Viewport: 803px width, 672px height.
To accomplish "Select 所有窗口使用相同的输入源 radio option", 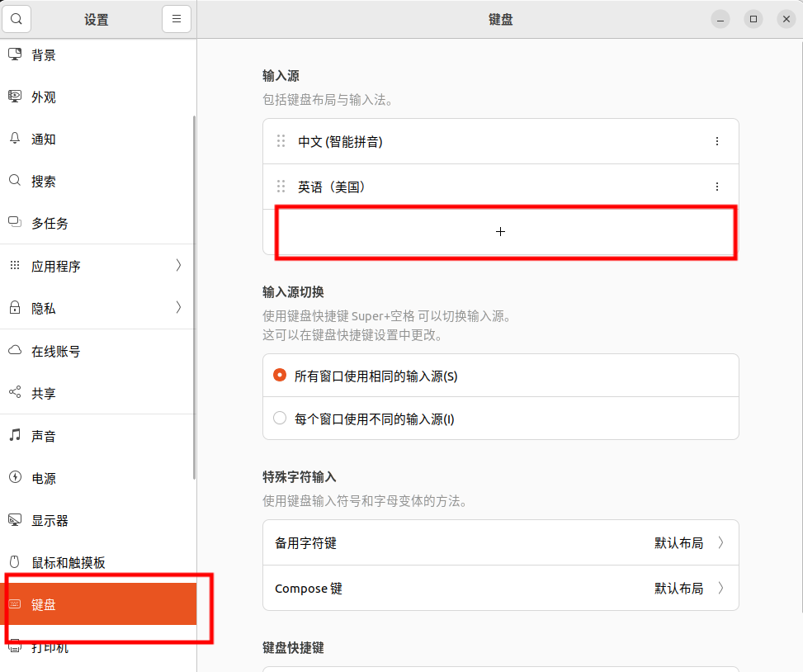I will (280, 376).
